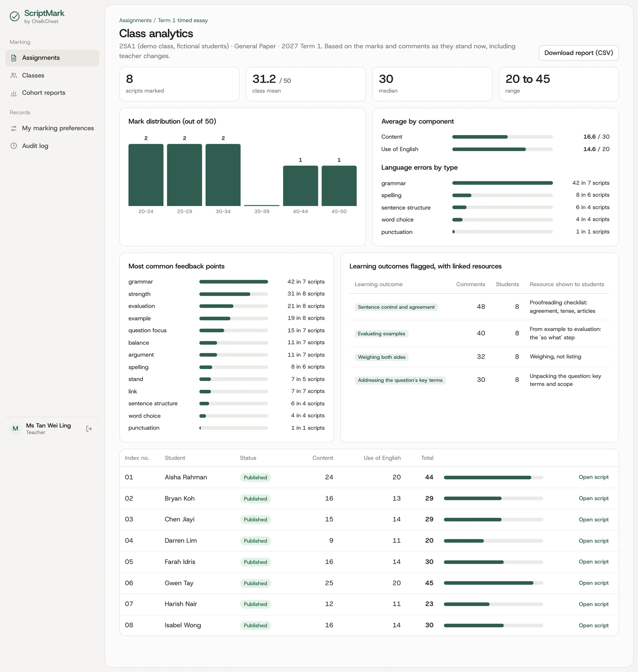The width and height of the screenshot is (638, 672).
Task: Click the Use of English average bar
Action: (x=502, y=149)
